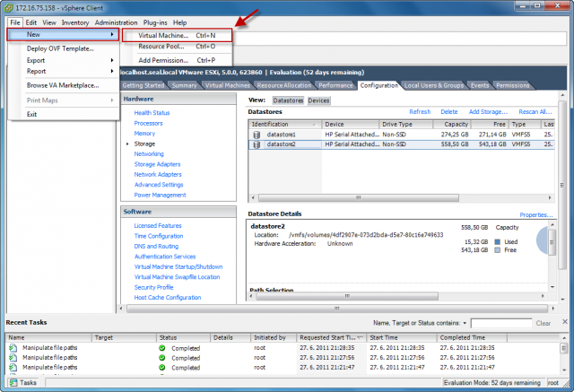Click Exit in File menu
The image size is (574, 392).
[x=32, y=114]
